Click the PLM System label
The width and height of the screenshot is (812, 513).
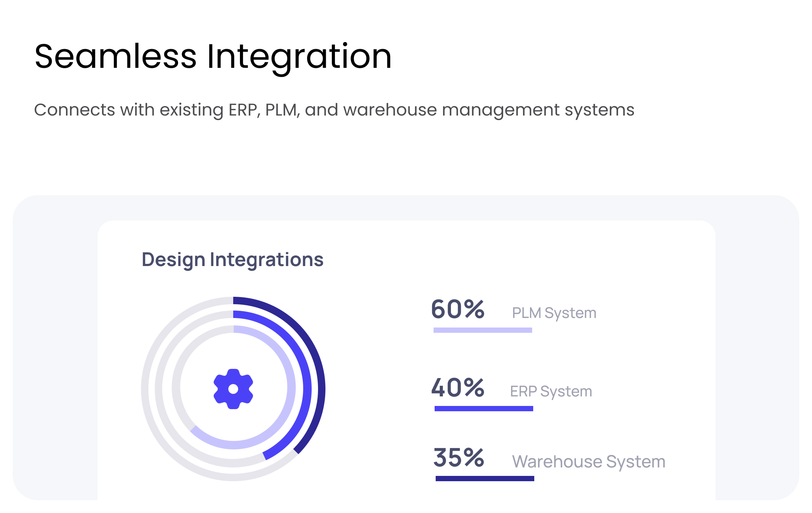554,313
